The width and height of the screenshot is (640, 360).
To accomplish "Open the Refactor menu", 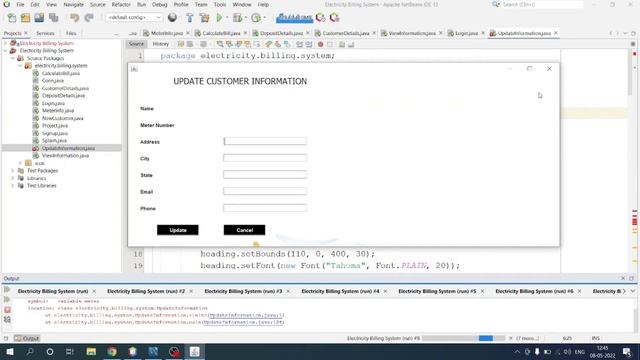I will [x=121, y=4].
